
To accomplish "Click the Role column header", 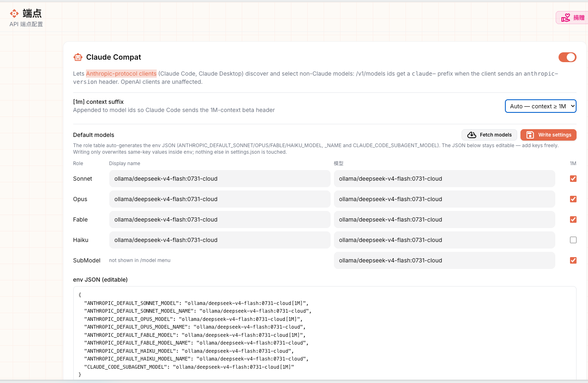I will pos(78,164).
